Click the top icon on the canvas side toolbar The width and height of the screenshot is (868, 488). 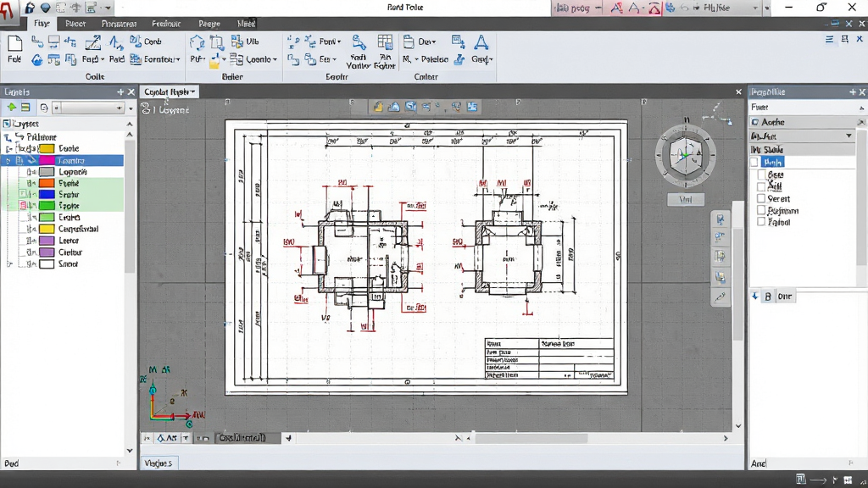(x=720, y=219)
